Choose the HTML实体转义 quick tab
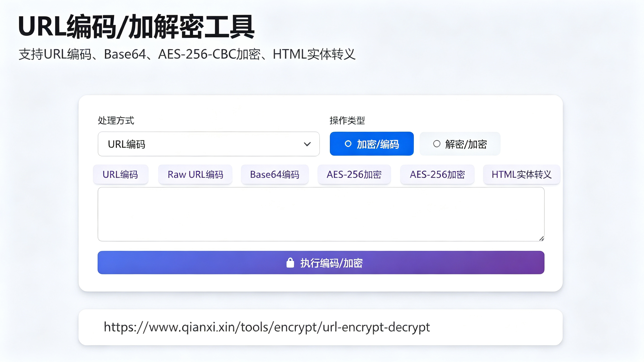This screenshot has height=362, width=644. click(521, 174)
